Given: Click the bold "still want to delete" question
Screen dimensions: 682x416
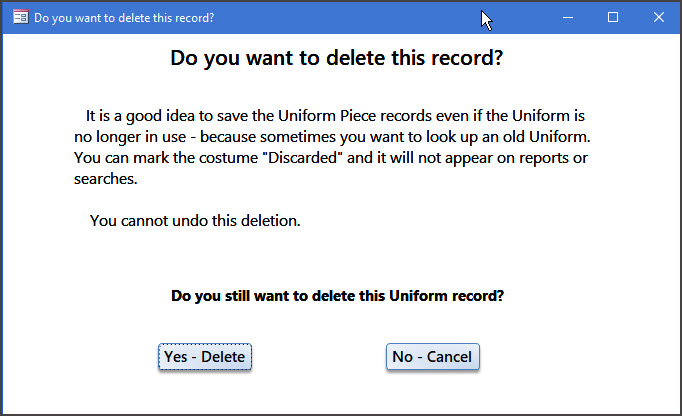Looking at the screenshot, I should click(x=337, y=296).
